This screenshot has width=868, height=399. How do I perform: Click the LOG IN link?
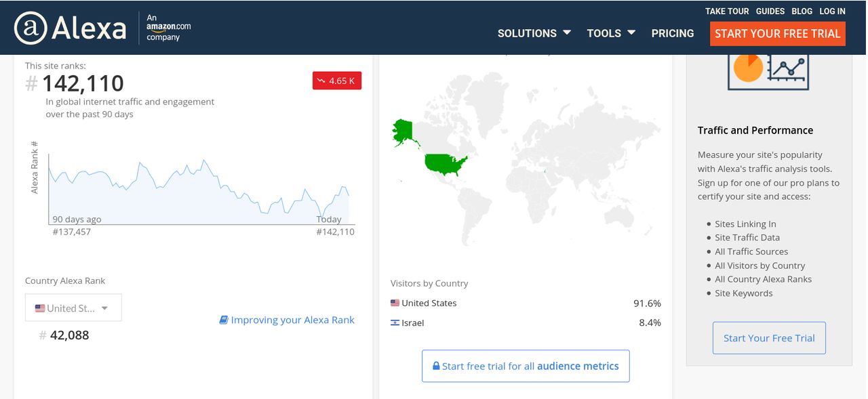coord(832,11)
